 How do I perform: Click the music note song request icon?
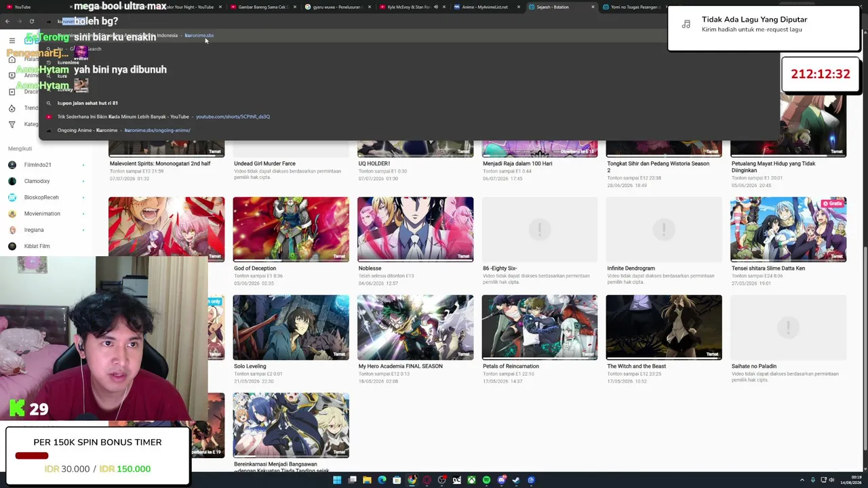tap(686, 24)
